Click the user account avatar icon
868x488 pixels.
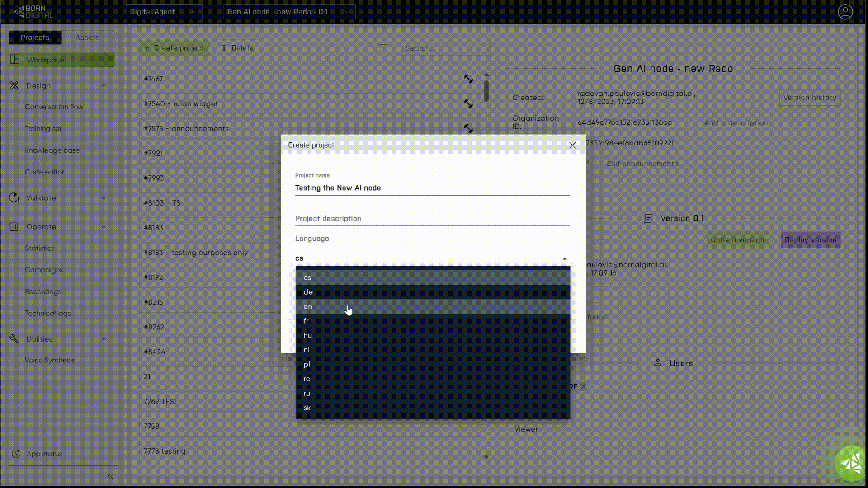click(845, 12)
